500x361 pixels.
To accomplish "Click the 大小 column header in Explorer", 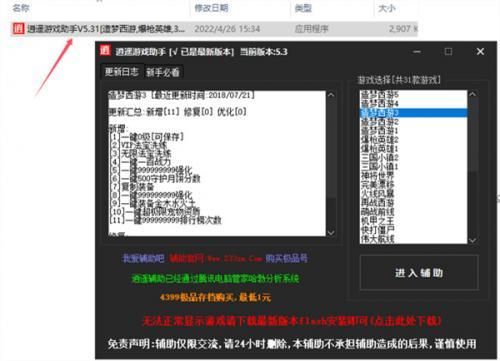I will pos(387,8).
